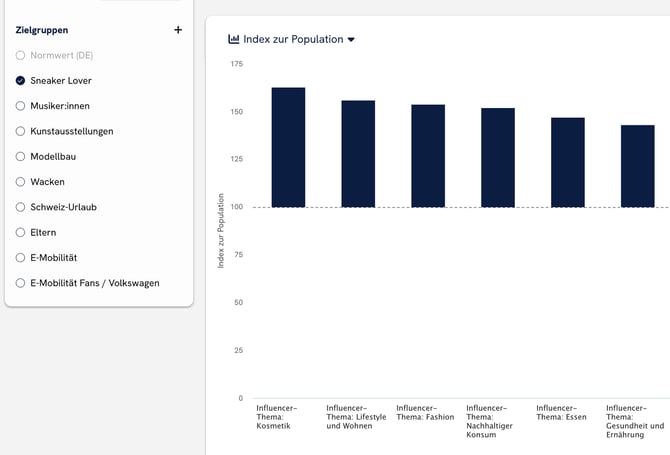
Task: Select the Musiker:innen target group
Action: pyautogui.click(x=21, y=106)
